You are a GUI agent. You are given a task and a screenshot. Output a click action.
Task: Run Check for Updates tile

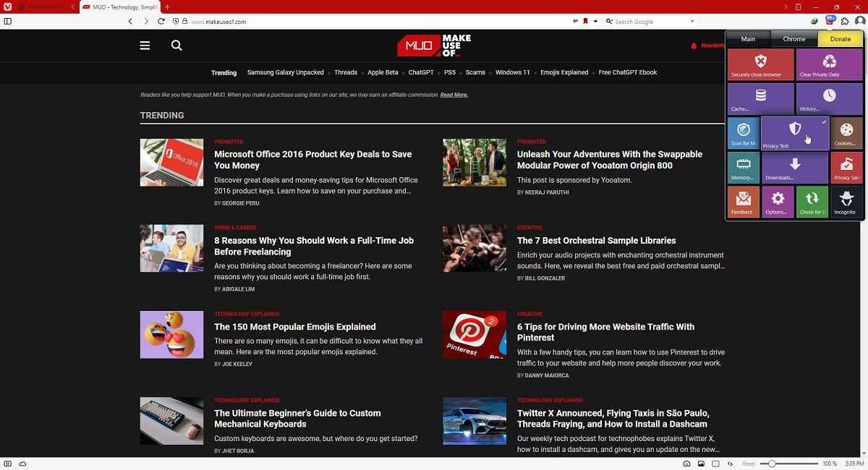[811, 202]
